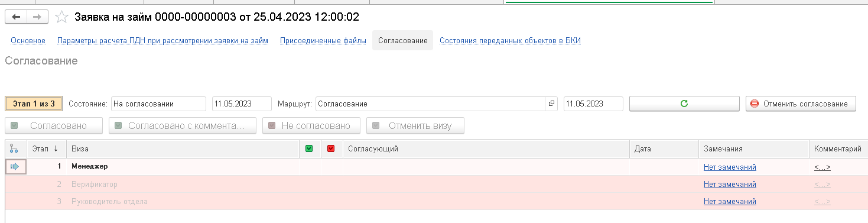Viewport: 868px width, 223px height.
Task: Click blue arrow marker on Менеджер row
Action: 15,167
